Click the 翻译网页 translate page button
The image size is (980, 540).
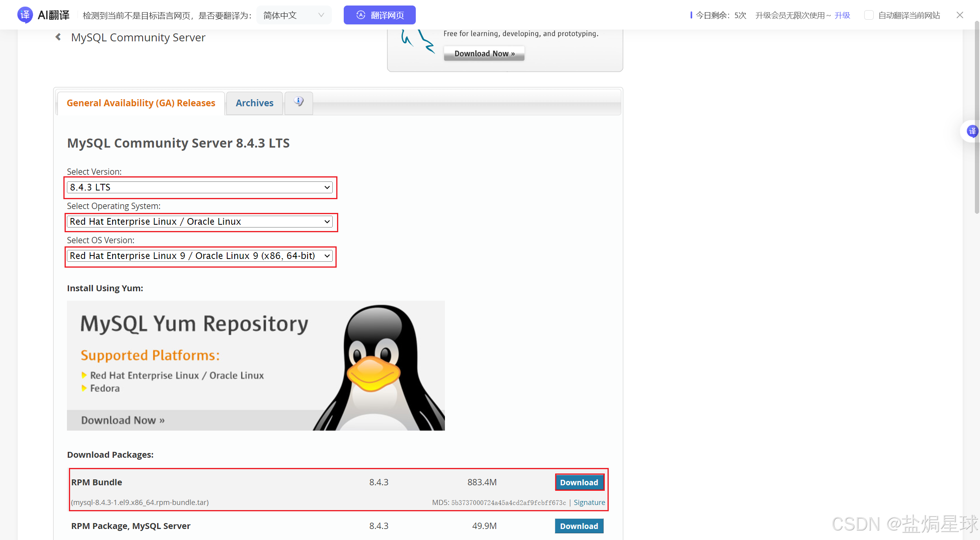380,15
